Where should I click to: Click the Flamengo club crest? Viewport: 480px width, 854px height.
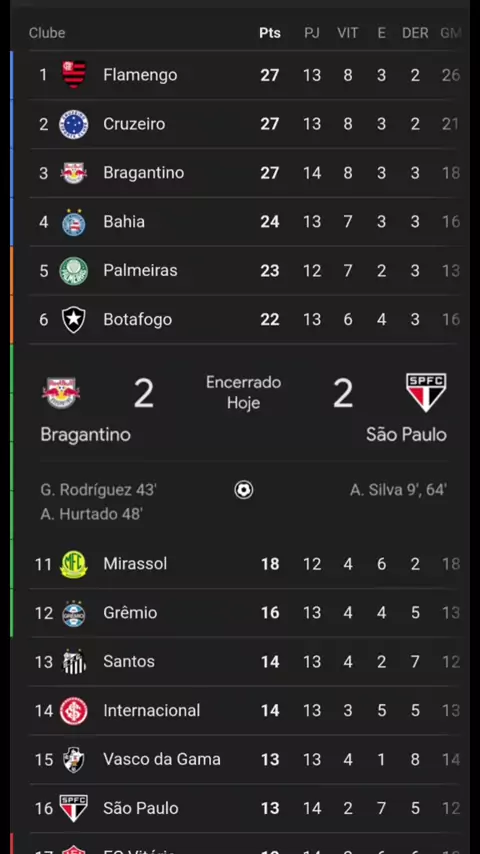click(74, 75)
